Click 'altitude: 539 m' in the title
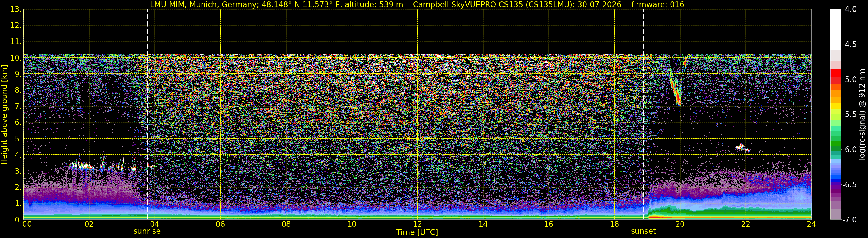Image resolution: width=868 pixels, height=238 pixels. pyautogui.click(x=374, y=4)
